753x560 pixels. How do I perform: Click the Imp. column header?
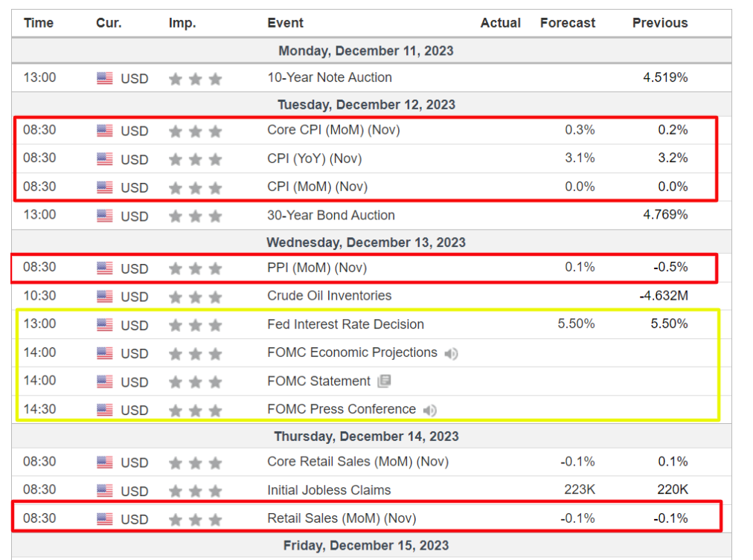tap(182, 23)
